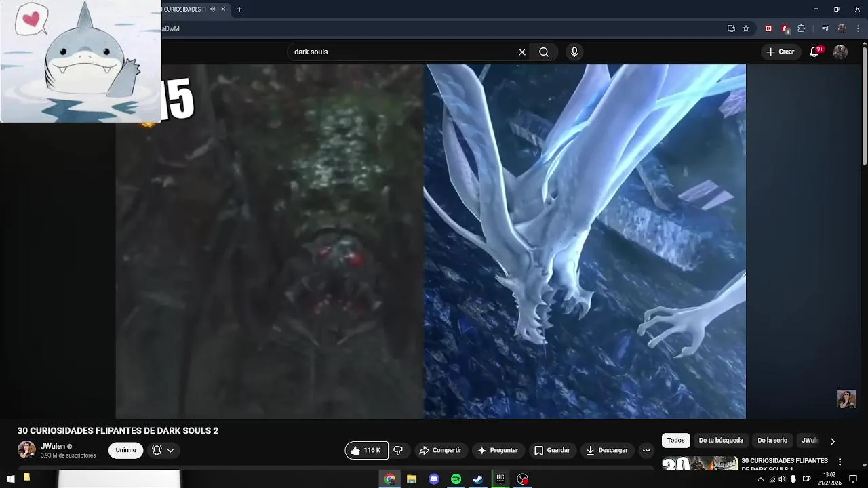Click the video player frame
Viewport: 868px width, 488px height.
431,241
